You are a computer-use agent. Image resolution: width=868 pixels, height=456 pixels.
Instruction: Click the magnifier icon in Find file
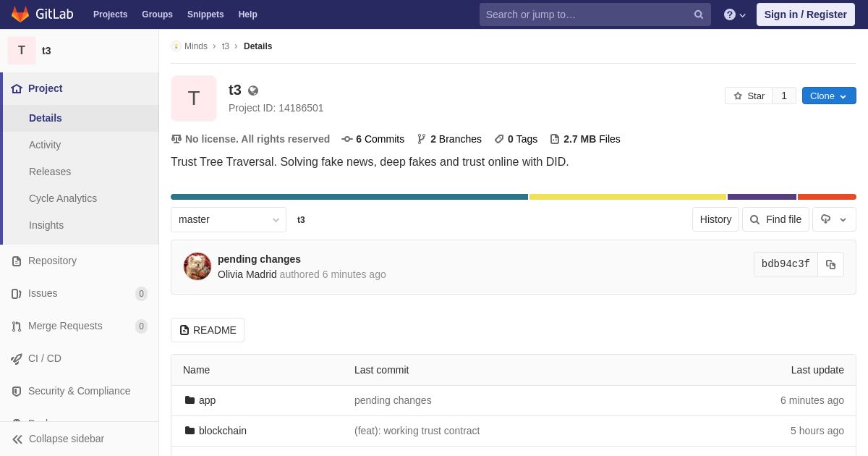tap(755, 219)
